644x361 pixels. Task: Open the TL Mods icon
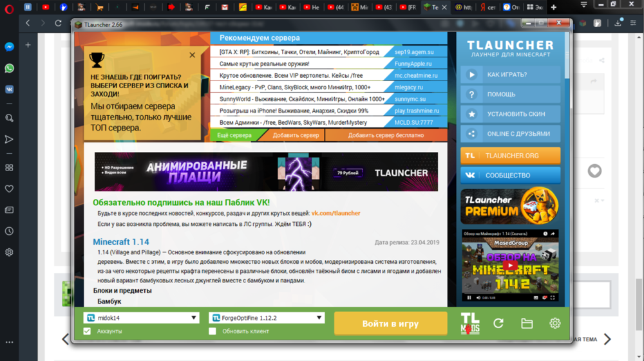(470, 323)
